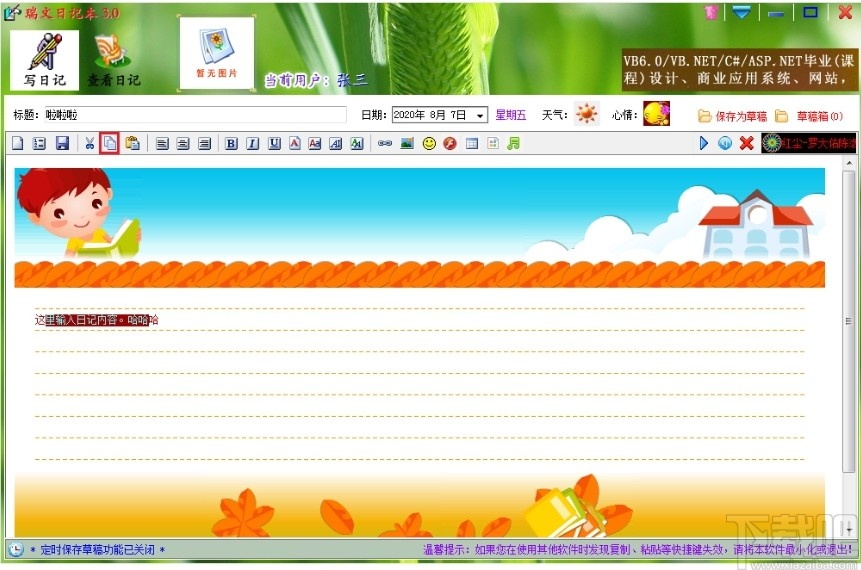The width and height of the screenshot is (861, 570).
Task: Center align the text
Action: point(183,144)
